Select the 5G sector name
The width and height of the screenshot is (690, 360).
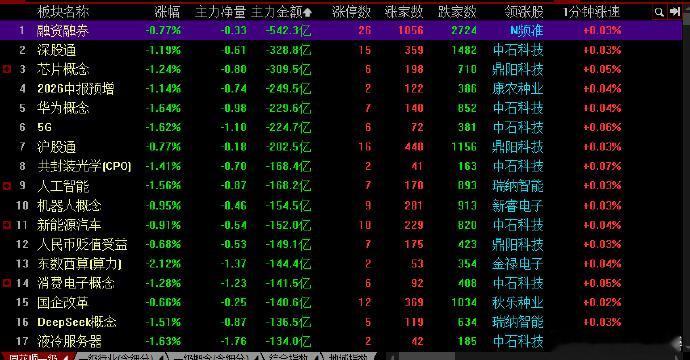[x=44, y=127]
